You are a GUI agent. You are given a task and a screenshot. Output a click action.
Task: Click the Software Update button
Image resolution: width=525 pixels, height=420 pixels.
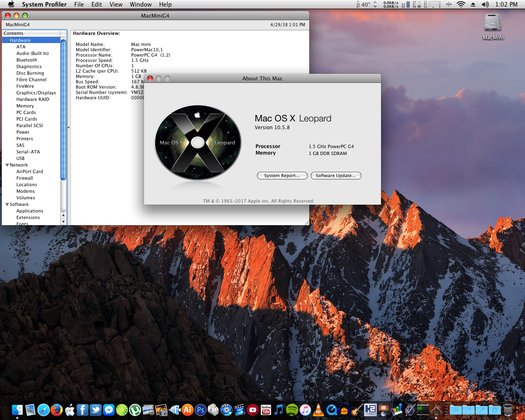[x=336, y=176]
